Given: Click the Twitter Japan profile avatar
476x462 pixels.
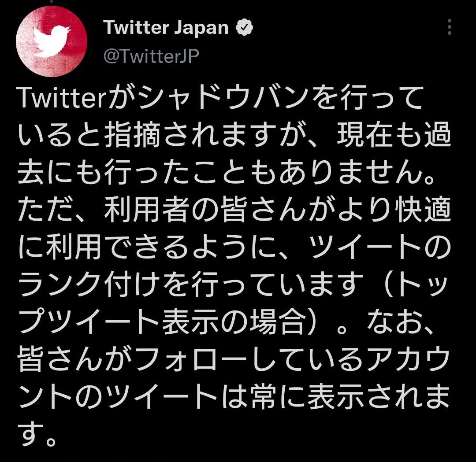Looking at the screenshot, I should [x=52, y=41].
